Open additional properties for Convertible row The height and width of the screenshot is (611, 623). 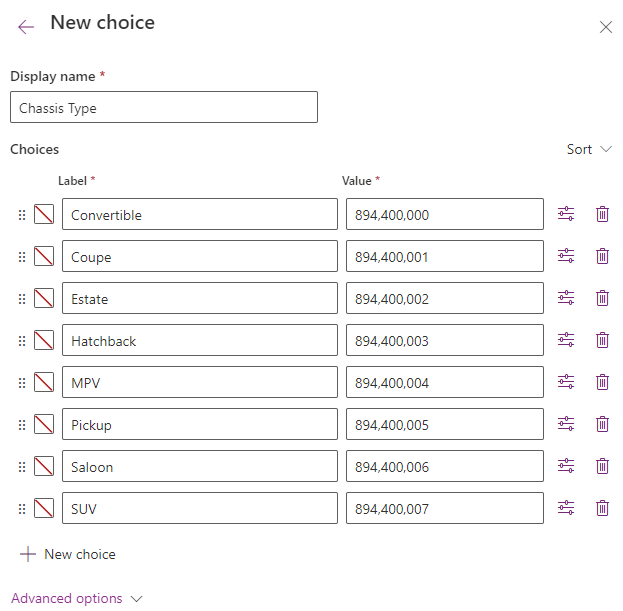point(566,214)
